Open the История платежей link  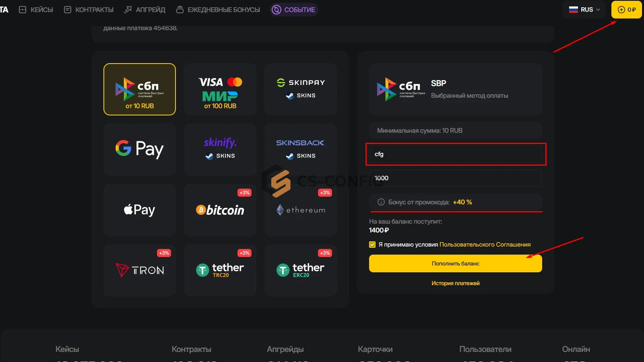(x=455, y=283)
